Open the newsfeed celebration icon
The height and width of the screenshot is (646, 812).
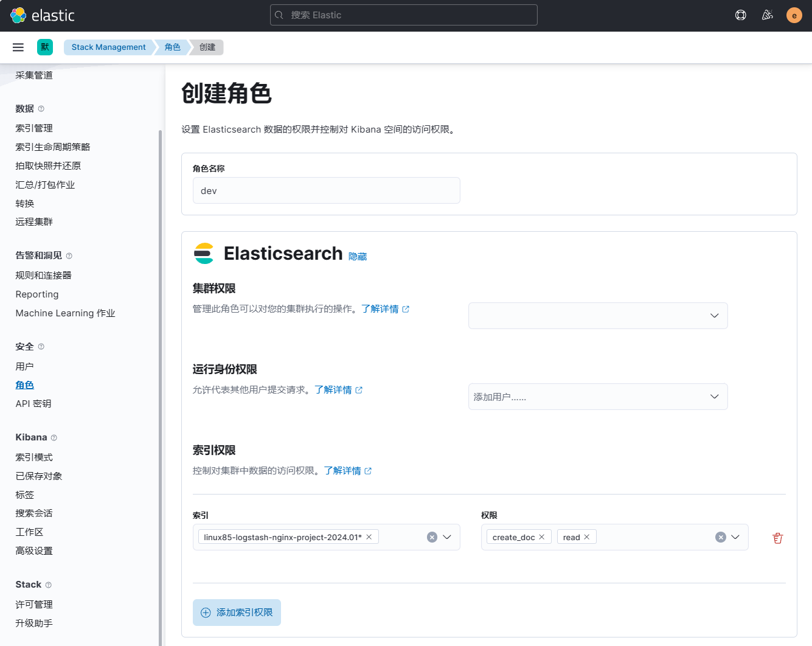767,15
